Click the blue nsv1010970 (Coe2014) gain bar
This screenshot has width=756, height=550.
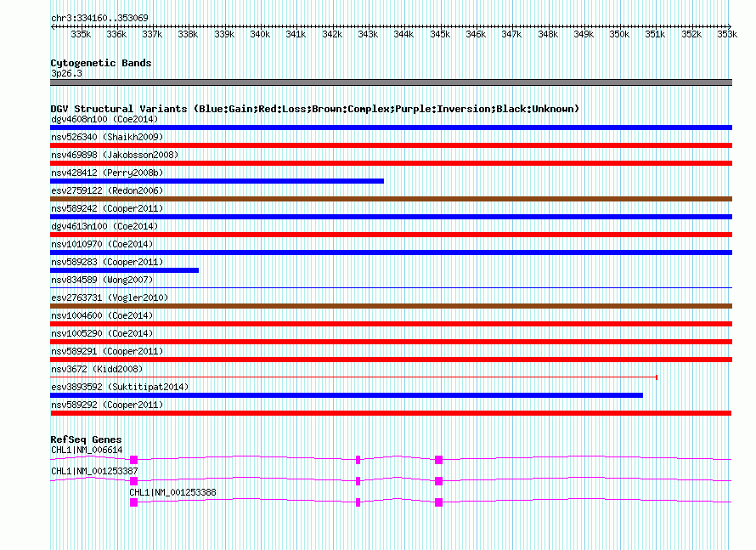pyautogui.click(x=391, y=252)
